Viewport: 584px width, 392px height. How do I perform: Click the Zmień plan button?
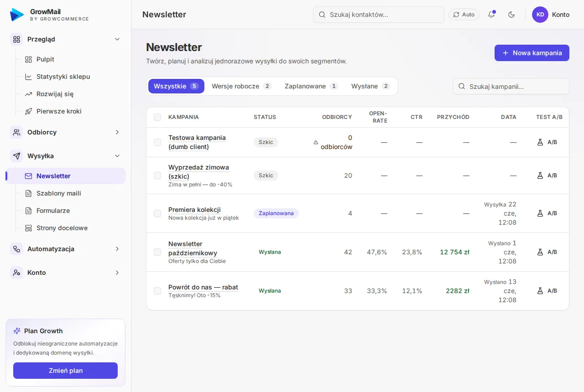pyautogui.click(x=66, y=371)
